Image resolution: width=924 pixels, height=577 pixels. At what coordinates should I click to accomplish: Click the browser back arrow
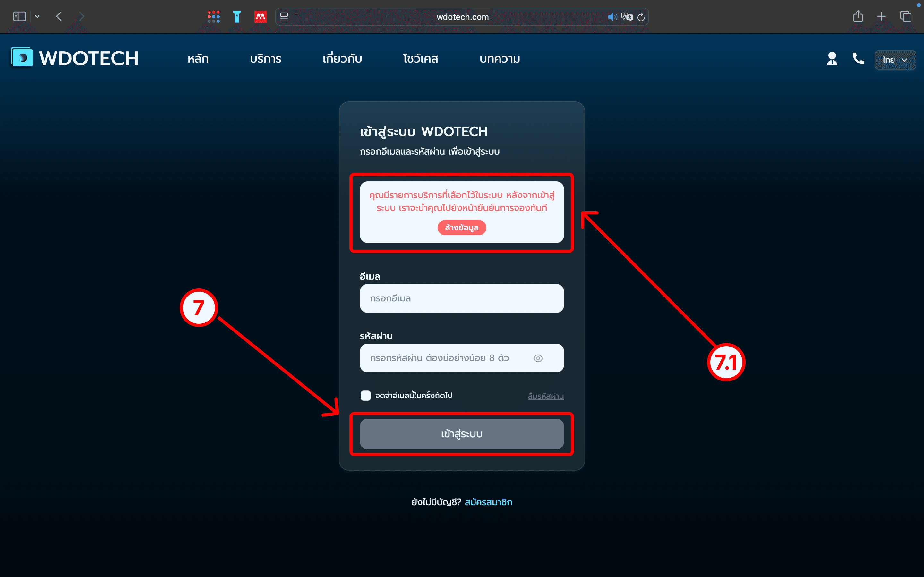pos(59,16)
